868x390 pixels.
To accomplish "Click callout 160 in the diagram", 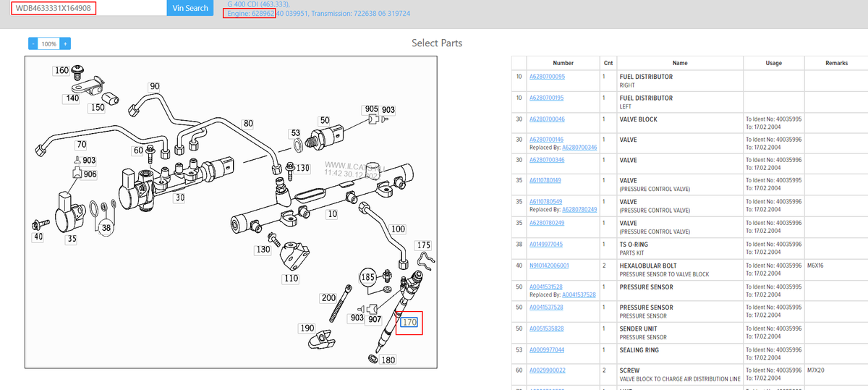I will (x=62, y=71).
